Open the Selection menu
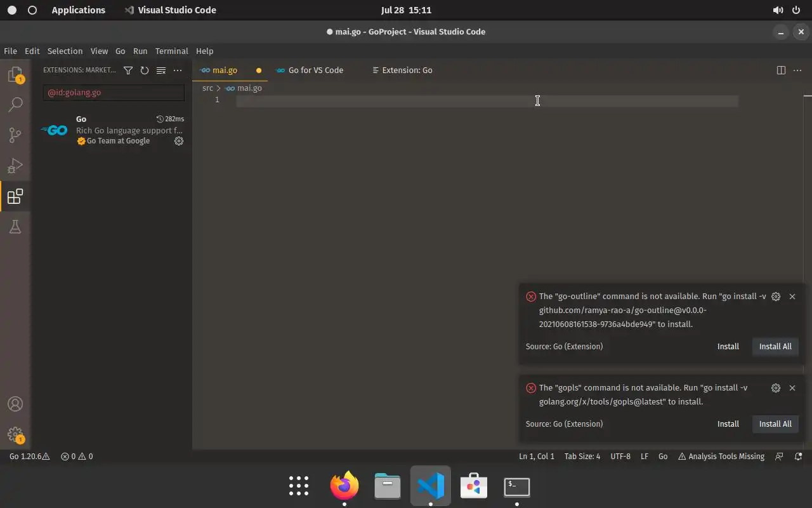The height and width of the screenshot is (508, 812). [x=65, y=51]
